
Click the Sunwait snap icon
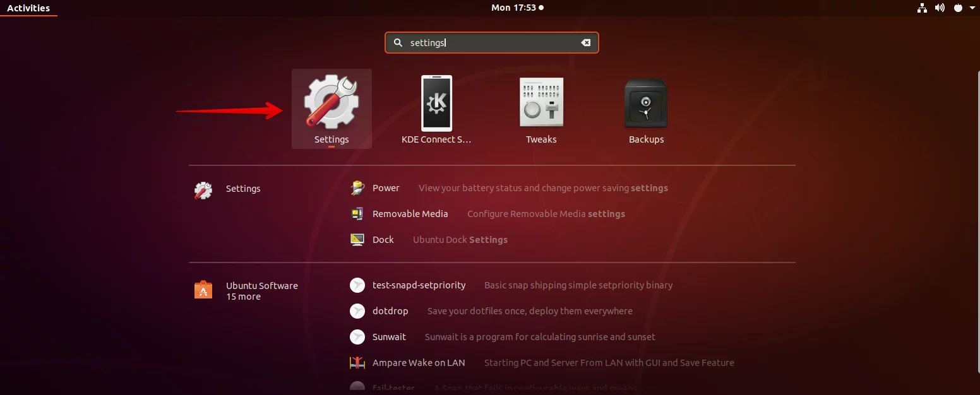(357, 337)
